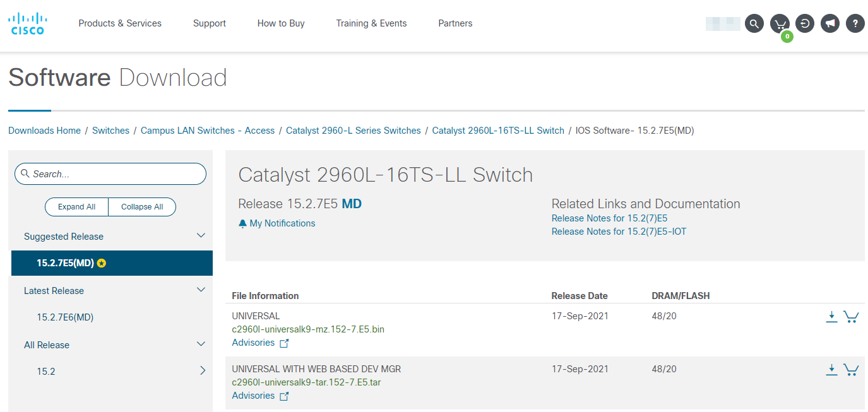Open the help question mark icon
The width and height of the screenshot is (868, 412).
coord(855,24)
